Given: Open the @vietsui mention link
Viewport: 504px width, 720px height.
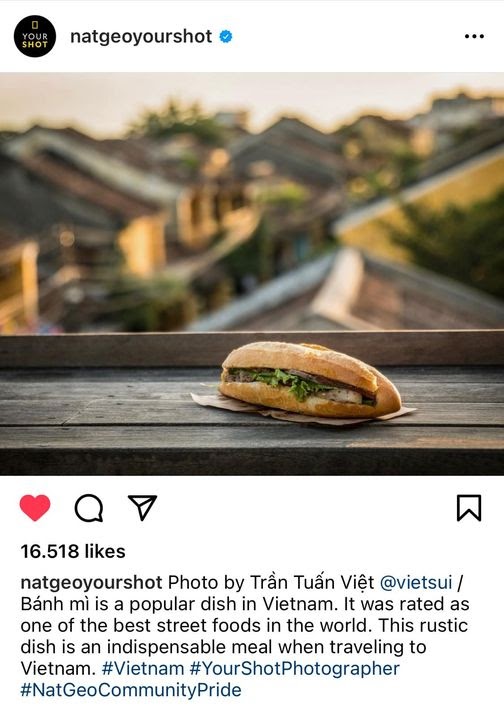Looking at the screenshot, I should tap(416, 582).
